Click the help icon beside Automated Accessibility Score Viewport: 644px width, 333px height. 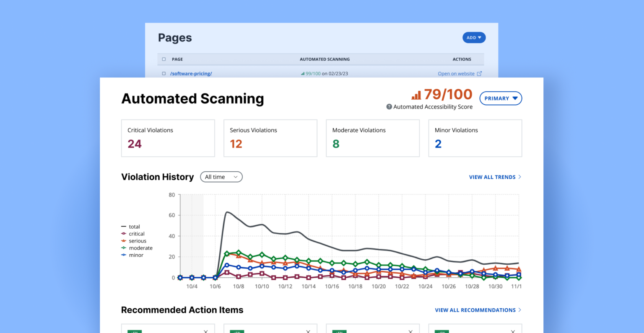(388, 106)
